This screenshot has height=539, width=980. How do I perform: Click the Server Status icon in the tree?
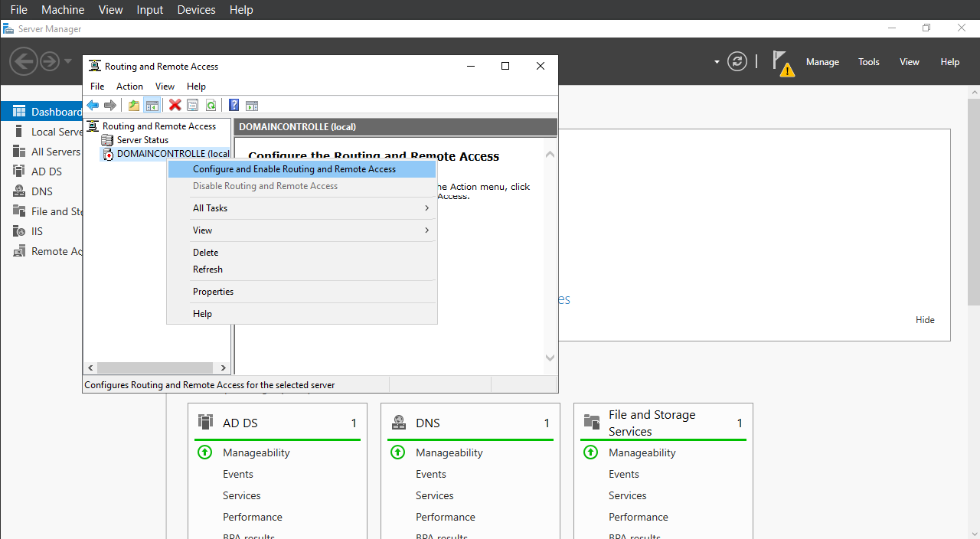[x=107, y=140]
